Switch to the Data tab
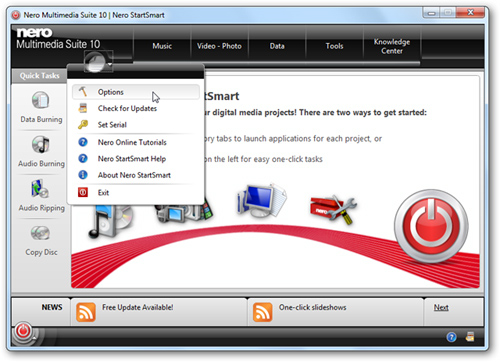This screenshot has width=500, height=362. tap(277, 46)
